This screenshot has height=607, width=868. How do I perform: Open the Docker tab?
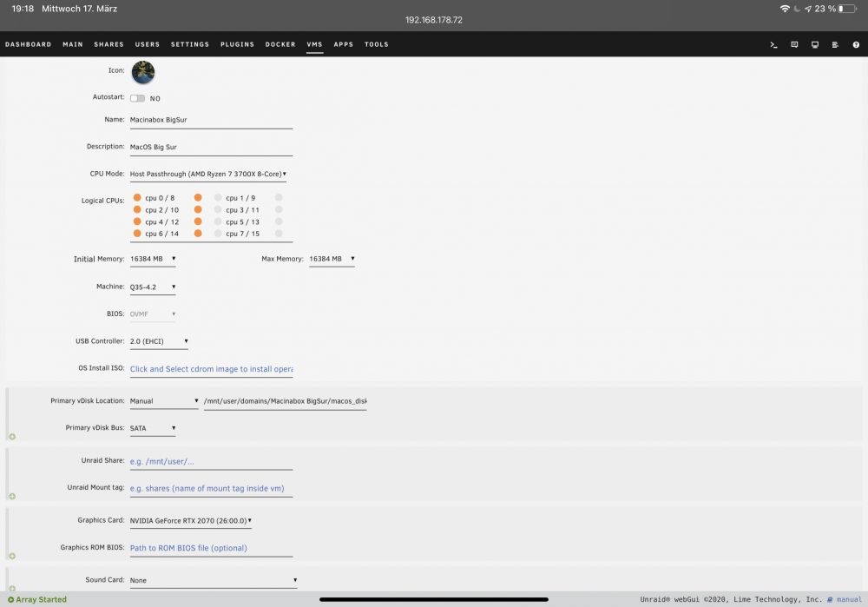280,44
